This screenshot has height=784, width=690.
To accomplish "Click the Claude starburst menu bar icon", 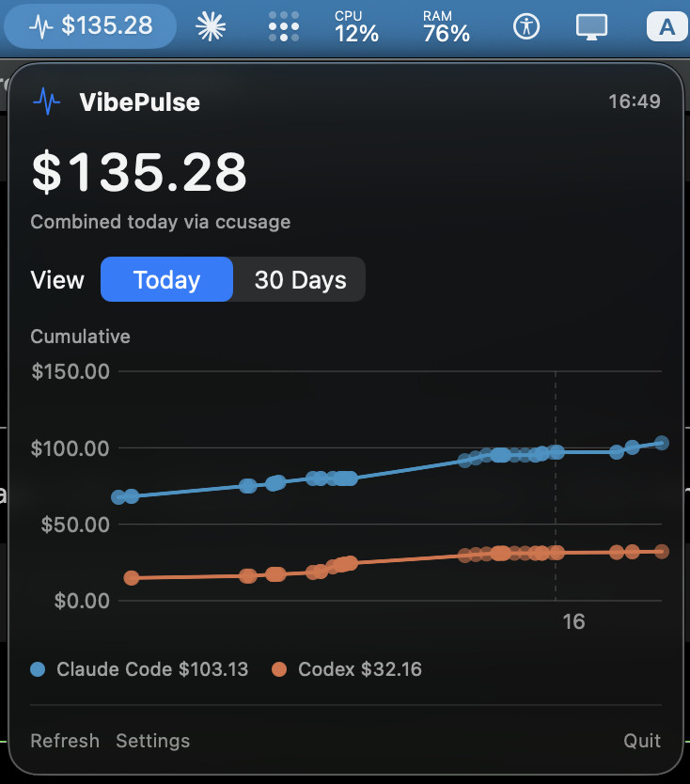I will tap(211, 26).
